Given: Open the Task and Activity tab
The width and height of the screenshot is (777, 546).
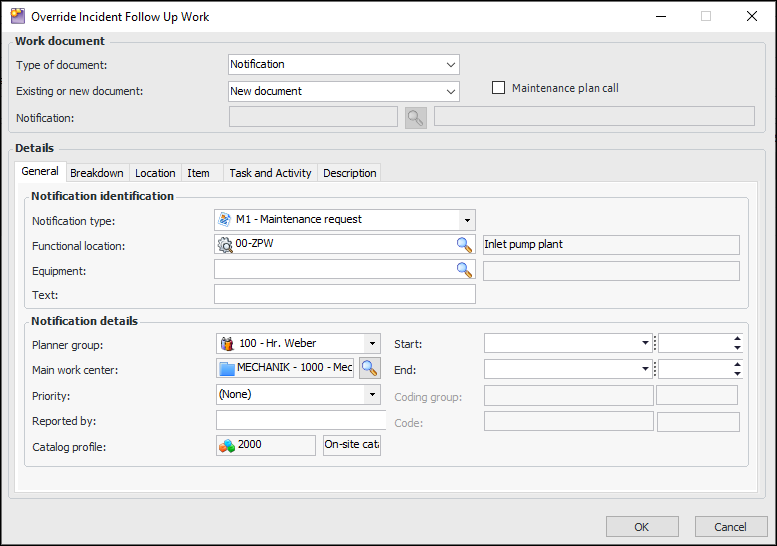Looking at the screenshot, I should (x=270, y=173).
